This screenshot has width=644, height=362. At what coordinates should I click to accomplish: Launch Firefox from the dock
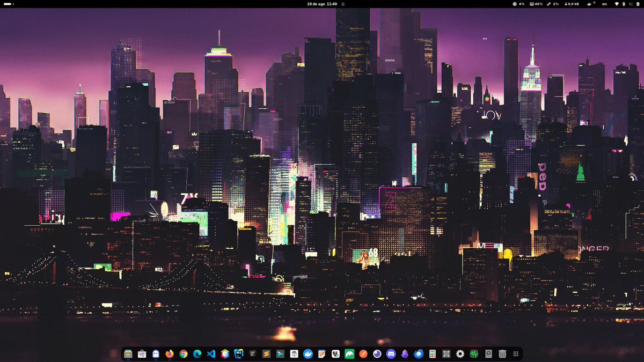tap(170, 354)
